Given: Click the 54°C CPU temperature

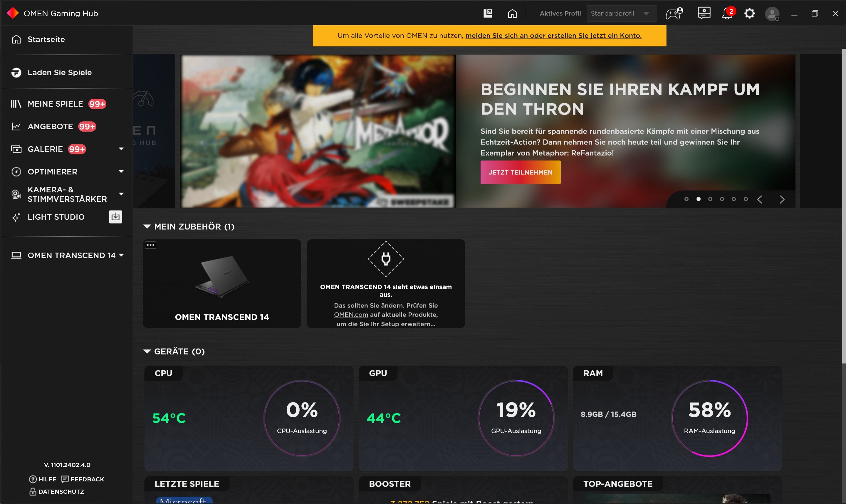Looking at the screenshot, I should click(169, 418).
